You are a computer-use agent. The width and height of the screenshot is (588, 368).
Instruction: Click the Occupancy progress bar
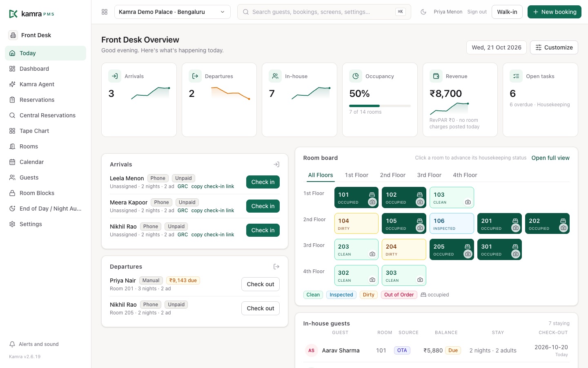(380, 106)
